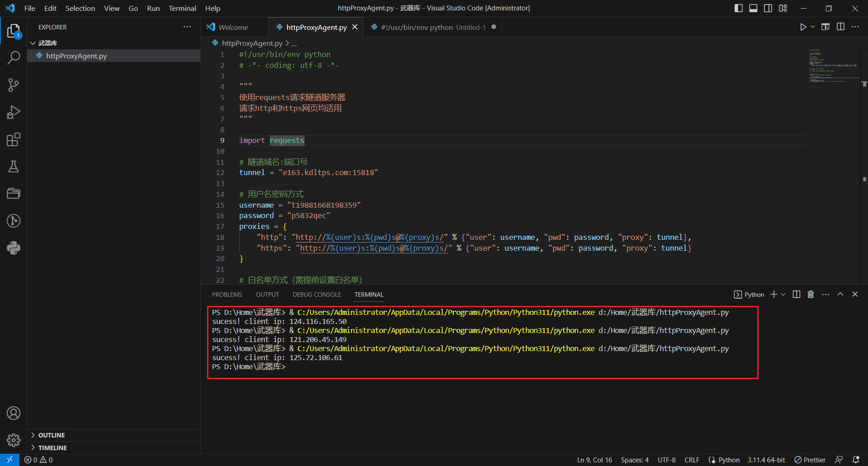
Task: Run the Python file with play button
Action: [x=803, y=27]
